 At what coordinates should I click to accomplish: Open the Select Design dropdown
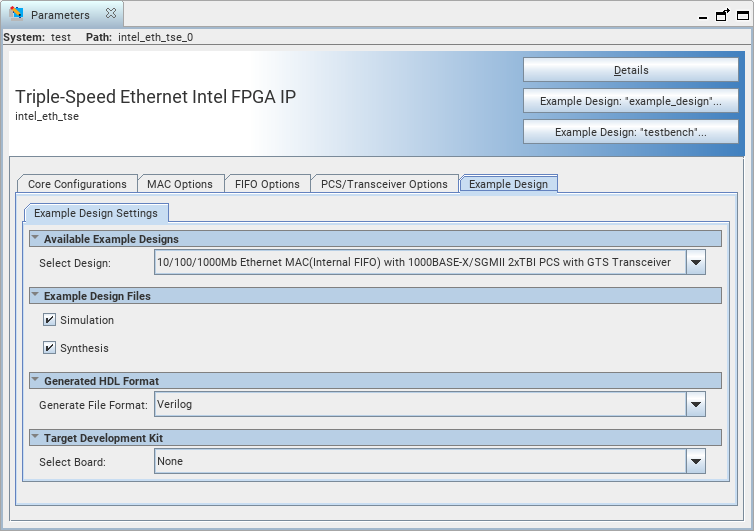tap(696, 263)
